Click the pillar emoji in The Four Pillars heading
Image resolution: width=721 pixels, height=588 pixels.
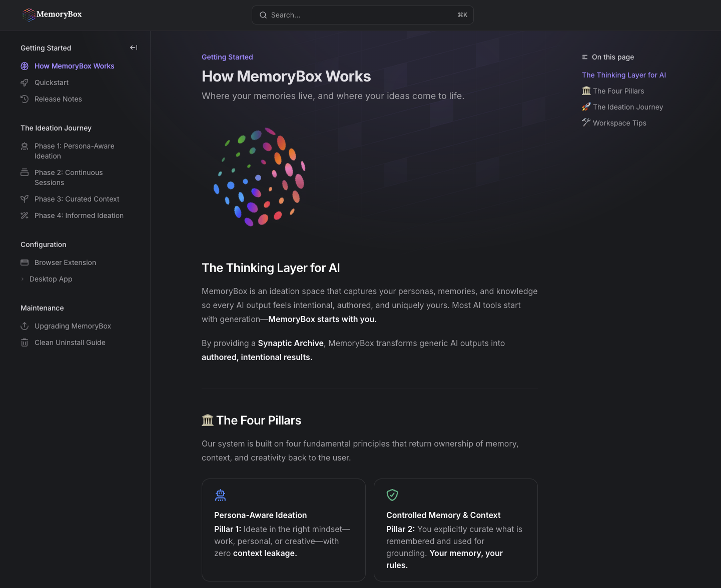tap(208, 420)
